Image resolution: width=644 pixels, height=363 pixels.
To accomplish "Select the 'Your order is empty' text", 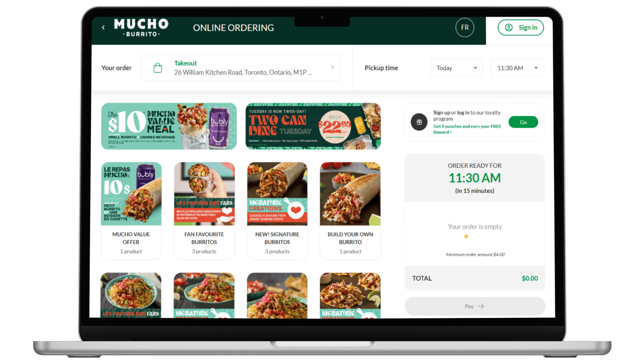I will [x=475, y=227].
